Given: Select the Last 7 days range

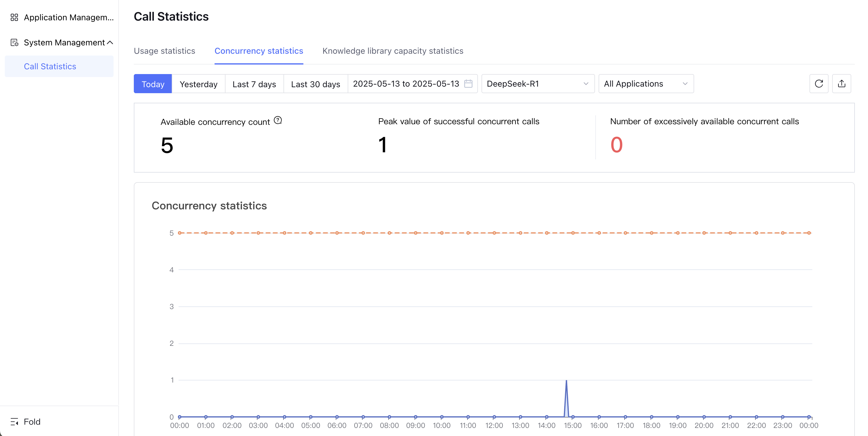Looking at the screenshot, I should (254, 84).
